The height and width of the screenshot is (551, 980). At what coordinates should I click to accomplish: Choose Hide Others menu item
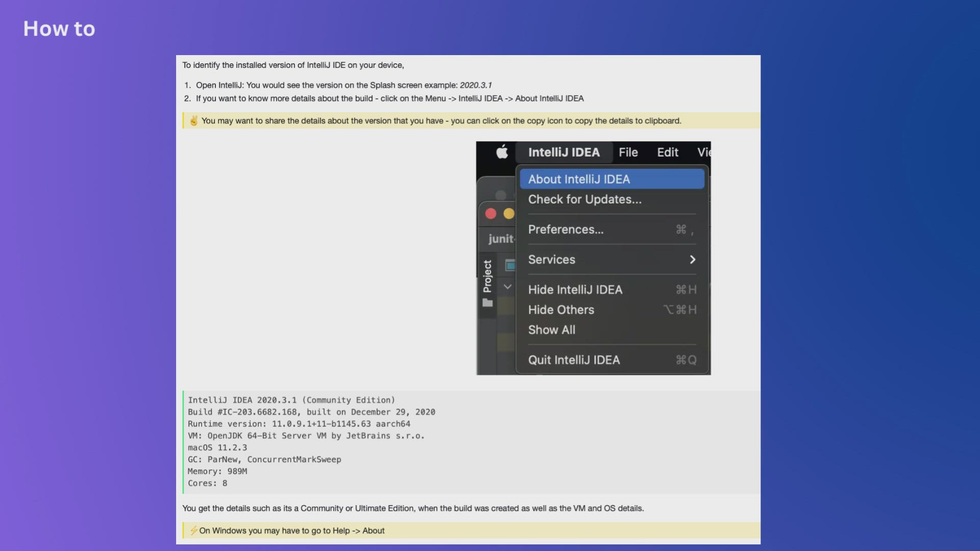click(x=561, y=310)
